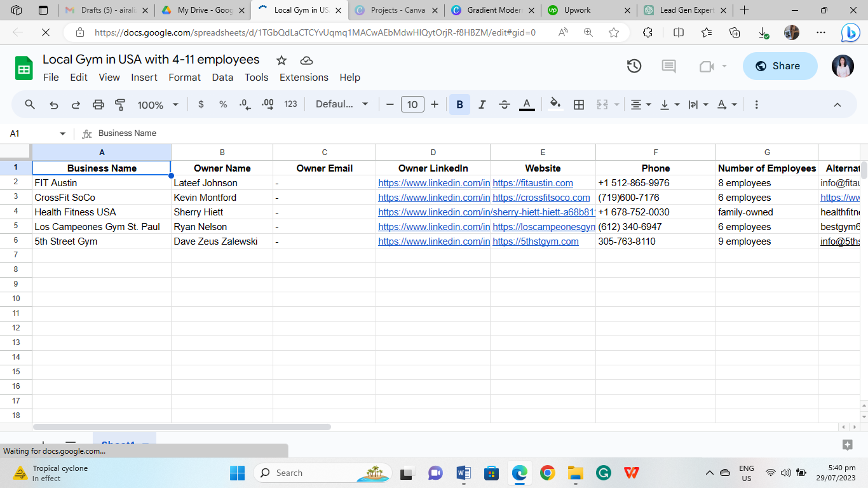Open the Format menu
This screenshot has height=488, width=868.
(184, 78)
